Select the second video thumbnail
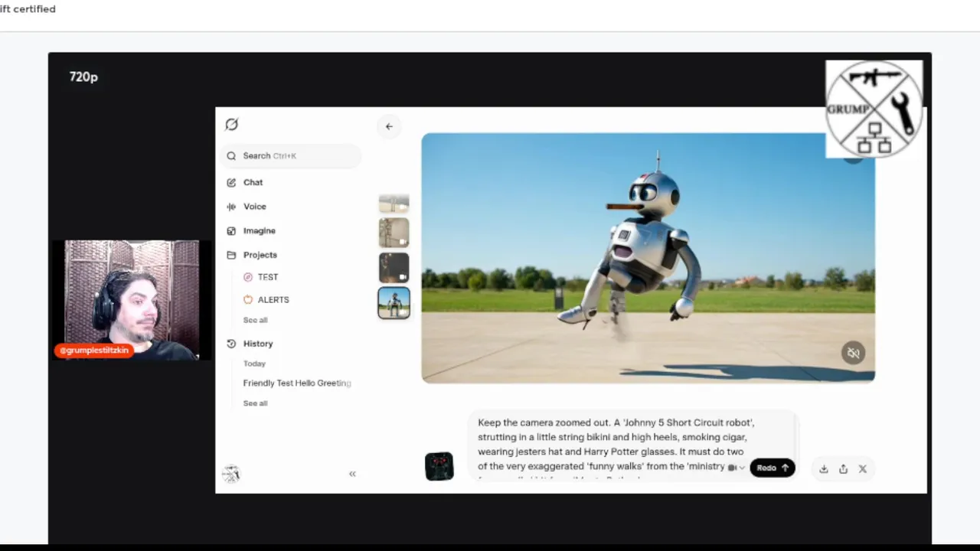980x551 pixels. click(x=394, y=233)
